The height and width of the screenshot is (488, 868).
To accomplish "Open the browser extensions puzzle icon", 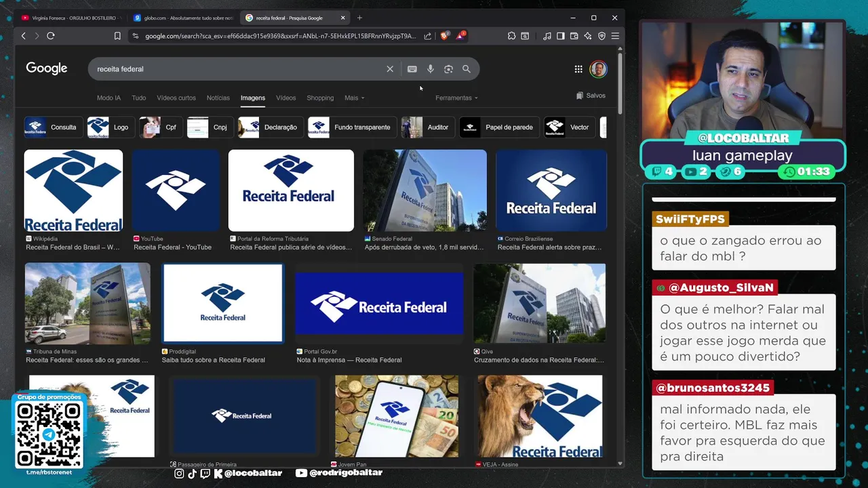I will click(x=511, y=36).
